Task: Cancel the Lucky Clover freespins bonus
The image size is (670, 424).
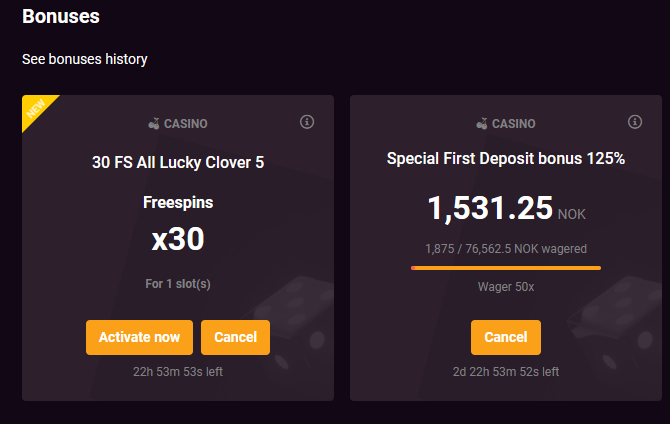Action: click(x=235, y=337)
